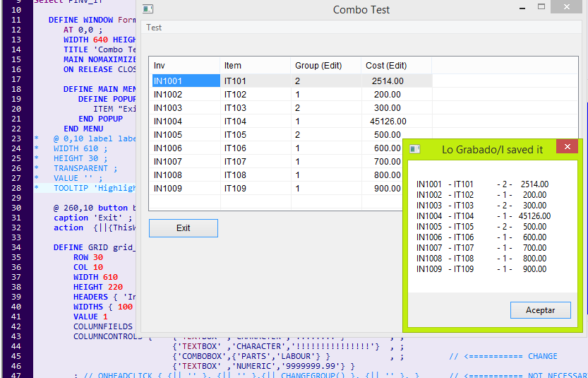Open Group combo cell for IN1002
This screenshot has width=588, height=378.
[x=325, y=95]
